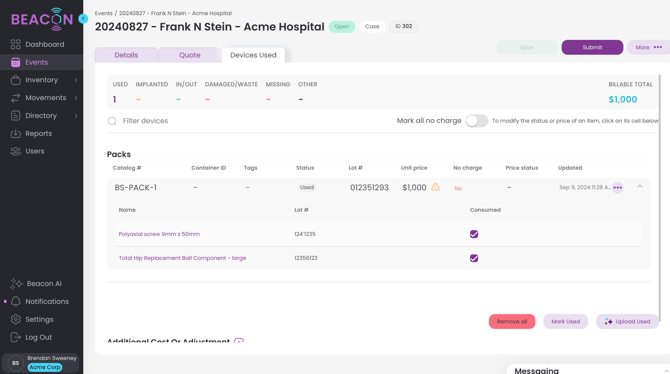
Task: Uncheck consumed for Total Hip Replacement Ball
Action: tap(474, 258)
